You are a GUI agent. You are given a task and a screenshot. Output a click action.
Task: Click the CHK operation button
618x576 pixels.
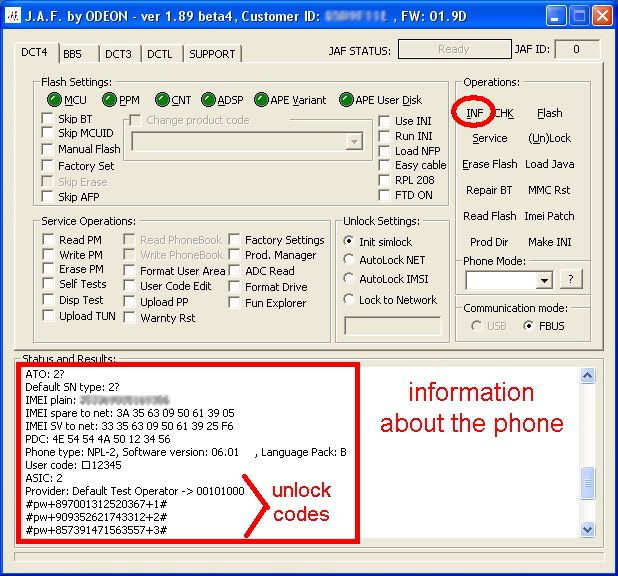(x=503, y=113)
